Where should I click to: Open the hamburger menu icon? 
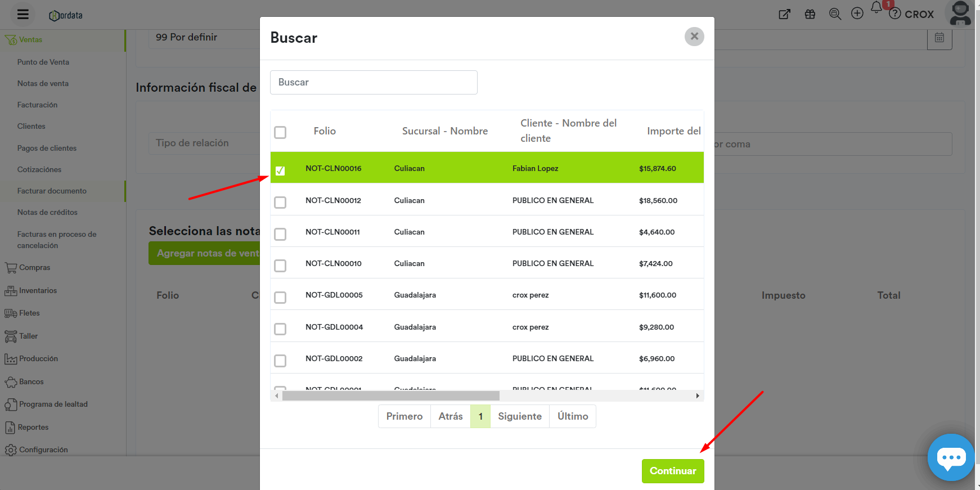click(23, 15)
